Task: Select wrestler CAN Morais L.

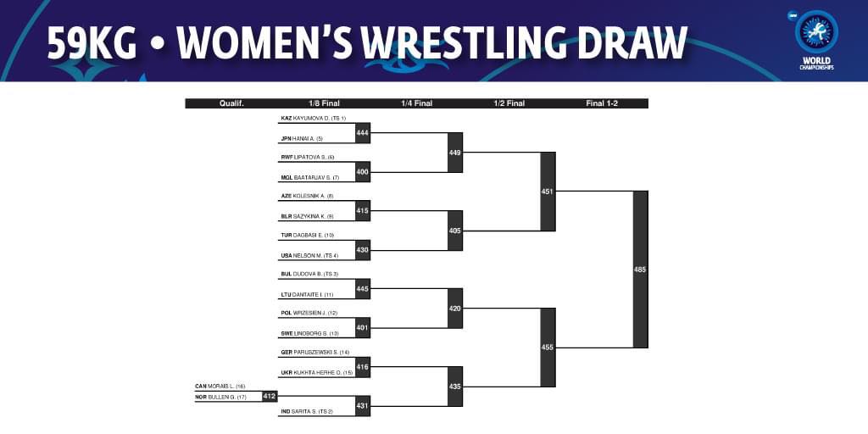Action: [x=220, y=387]
